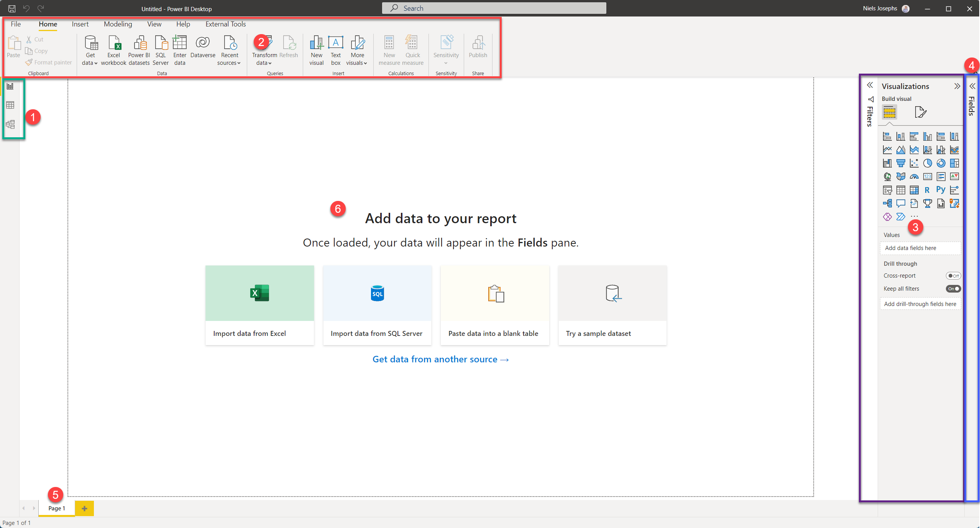Click the Dataverse ribbon button

click(x=203, y=47)
